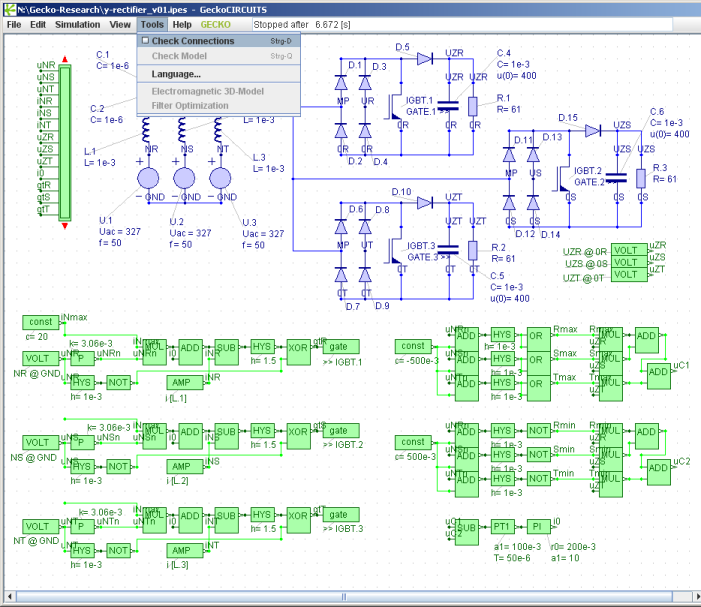Open the File menu
Screen dimensions: 701x607
tap(14, 23)
